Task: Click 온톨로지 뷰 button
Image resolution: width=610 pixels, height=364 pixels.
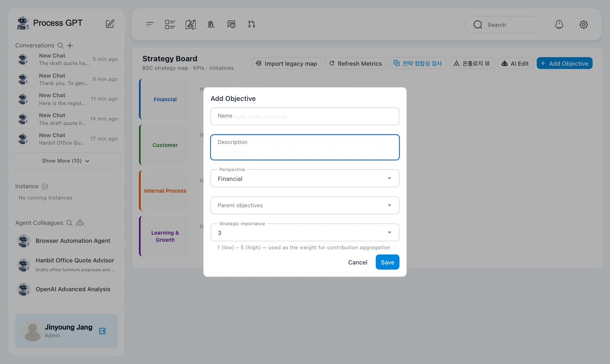Action: click(x=472, y=64)
